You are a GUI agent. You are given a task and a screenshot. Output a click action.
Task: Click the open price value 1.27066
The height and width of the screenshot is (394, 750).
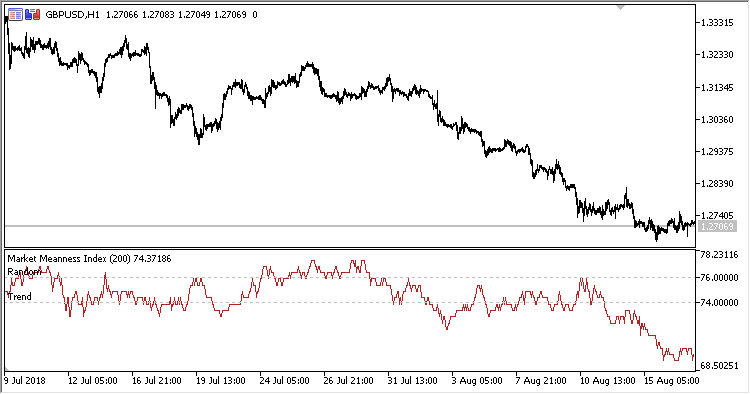coord(122,15)
